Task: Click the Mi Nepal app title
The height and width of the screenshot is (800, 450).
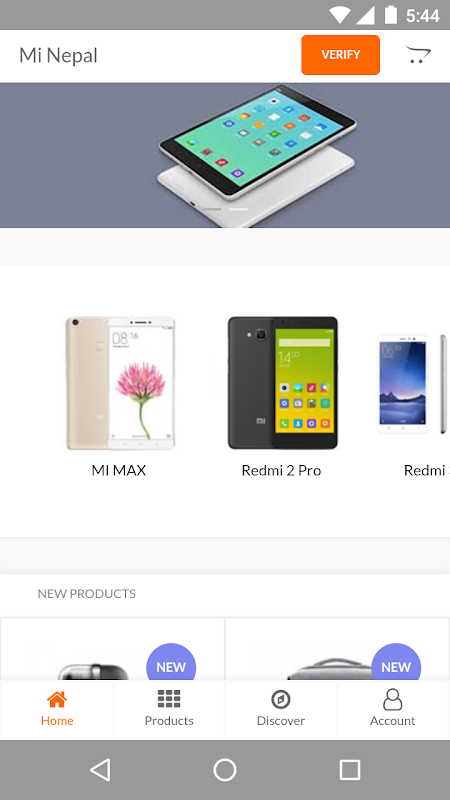Action: [58, 55]
